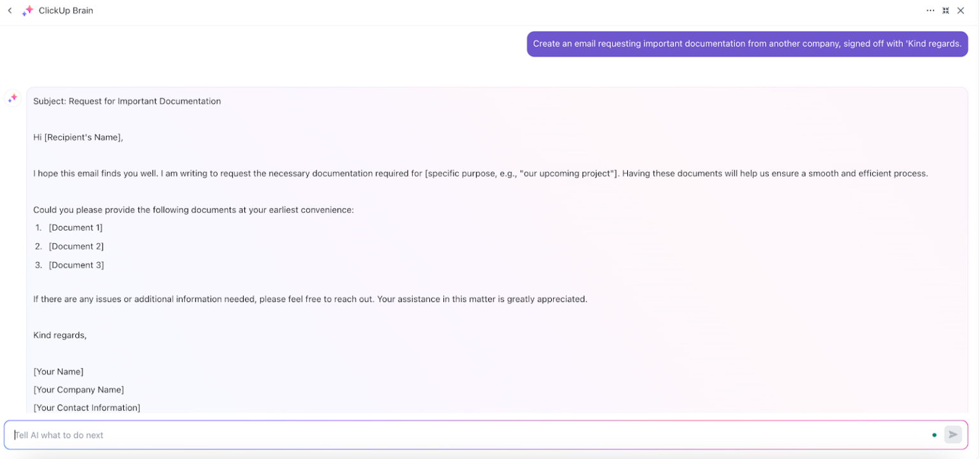Viewport: 980px width, 459px height.
Task: Click the [Document 3] list item
Action: [76, 264]
